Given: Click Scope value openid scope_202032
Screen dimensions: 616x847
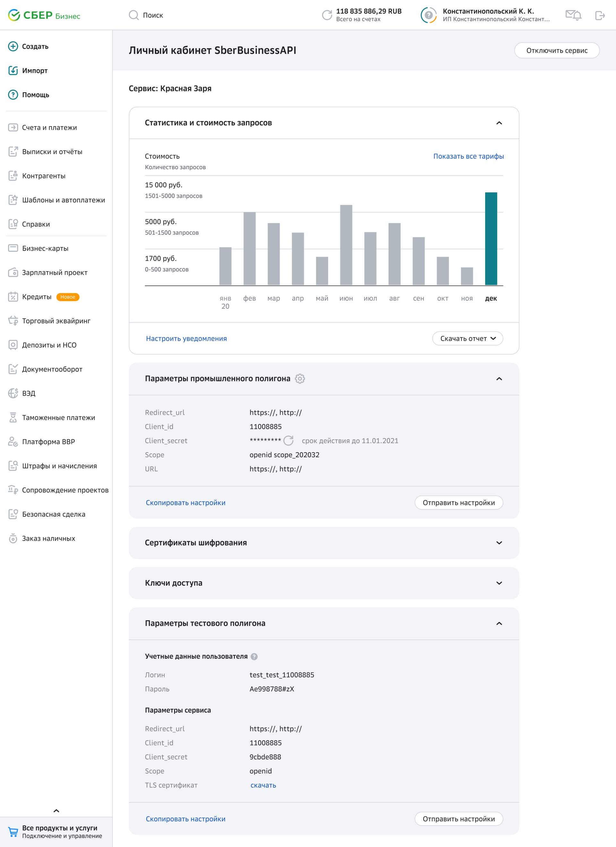Looking at the screenshot, I should [284, 455].
